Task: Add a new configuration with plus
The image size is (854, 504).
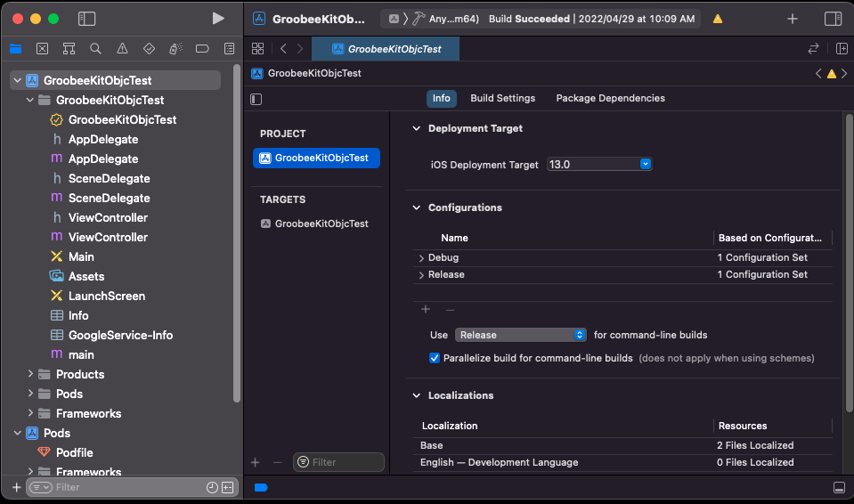Action: [x=426, y=310]
